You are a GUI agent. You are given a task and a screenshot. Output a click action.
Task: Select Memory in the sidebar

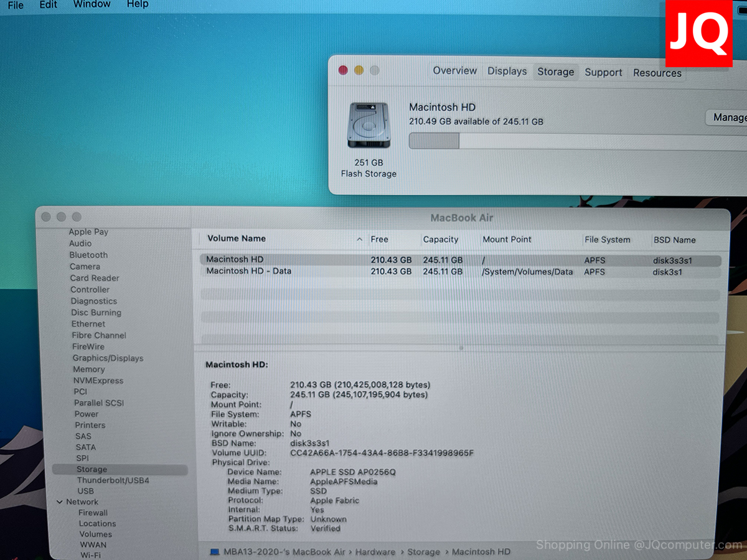point(88,370)
